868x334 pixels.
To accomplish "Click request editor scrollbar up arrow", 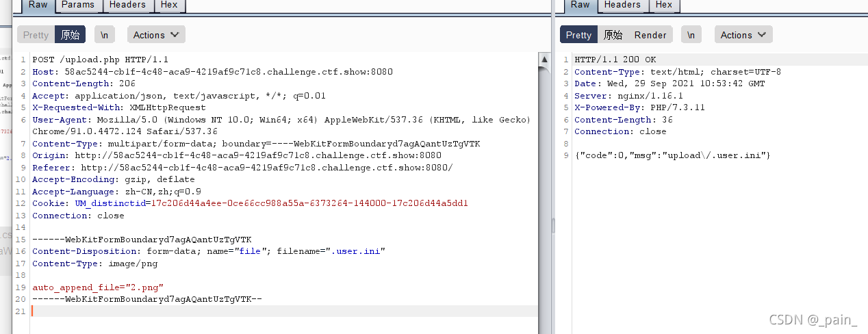I will click(544, 60).
